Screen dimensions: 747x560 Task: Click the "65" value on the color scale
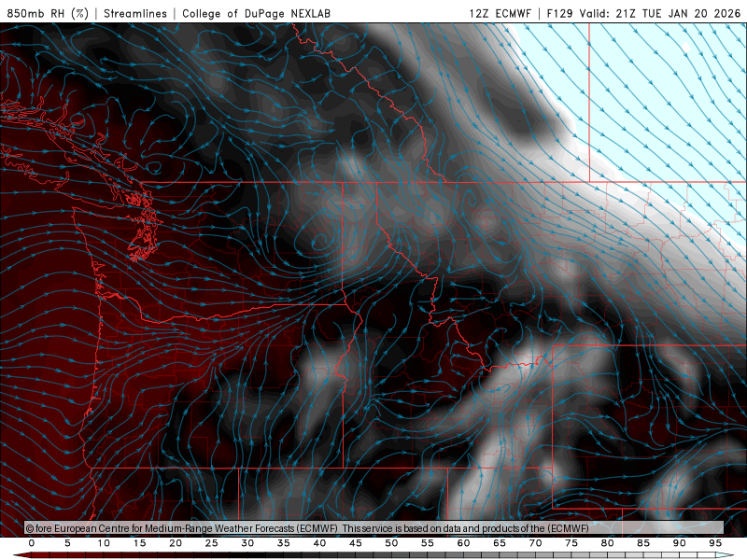click(x=500, y=543)
